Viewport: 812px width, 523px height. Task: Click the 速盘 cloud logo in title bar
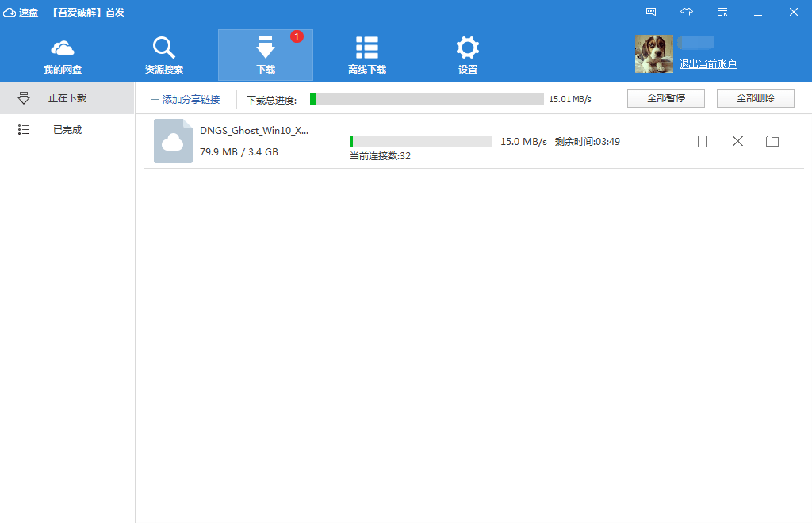coord(10,12)
